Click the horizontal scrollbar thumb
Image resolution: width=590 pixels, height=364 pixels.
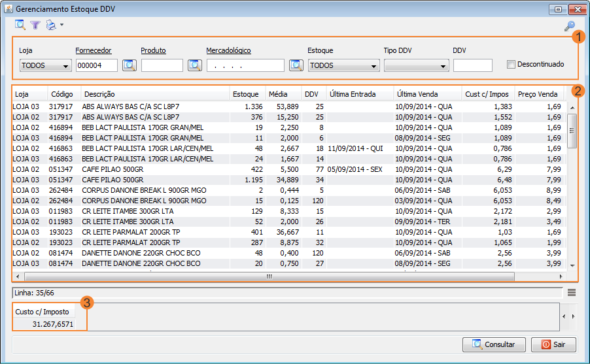coord(269,277)
